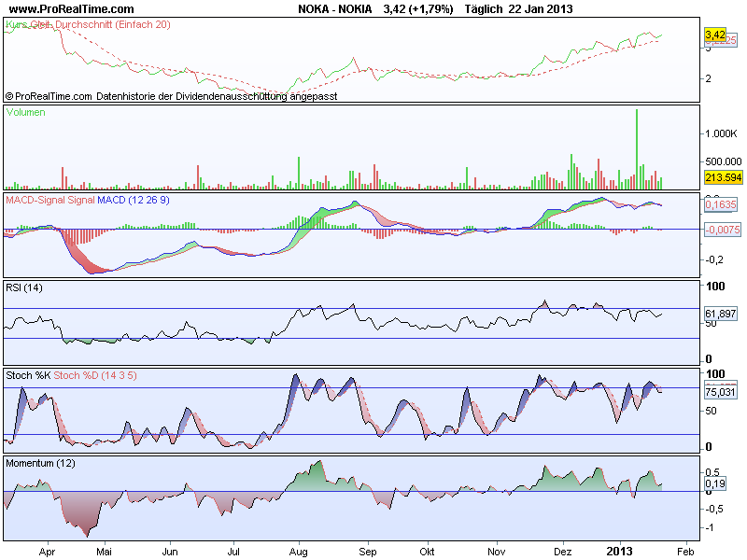Click the -0,2 label on the MACD axis

[715, 260]
